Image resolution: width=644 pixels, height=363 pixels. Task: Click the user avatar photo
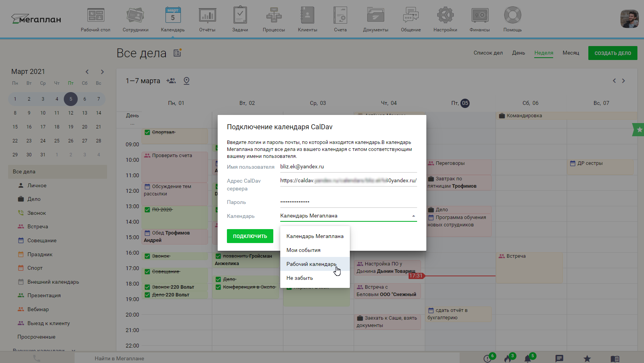630,19
